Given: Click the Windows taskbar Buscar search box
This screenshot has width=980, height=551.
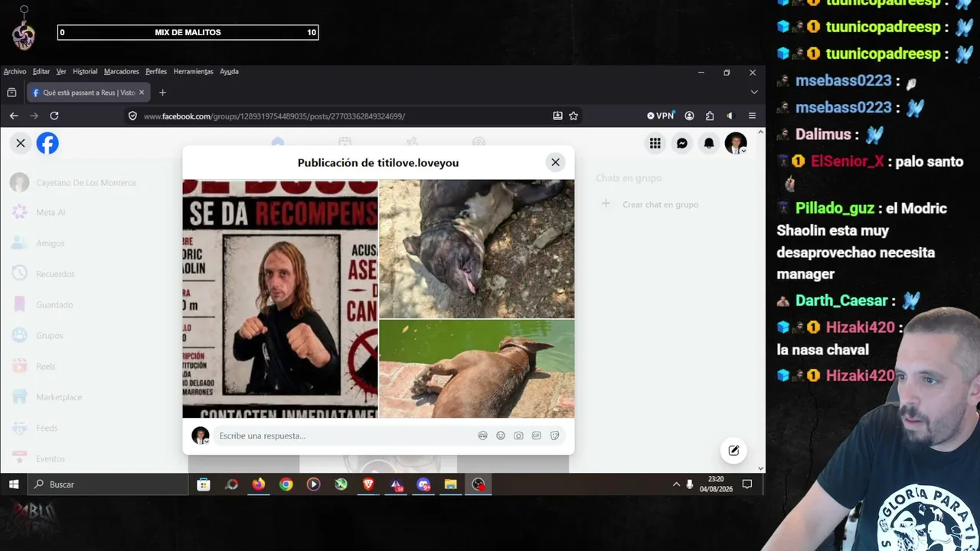Looking at the screenshot, I should (108, 484).
